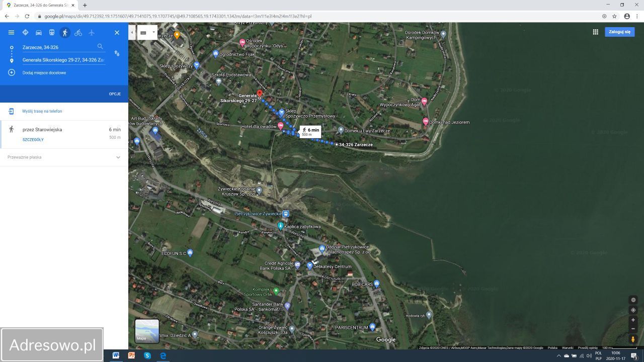Image resolution: width=644 pixels, height=362 pixels.
Task: Open the input tools keyboard dropdown
Action: [x=147, y=33]
